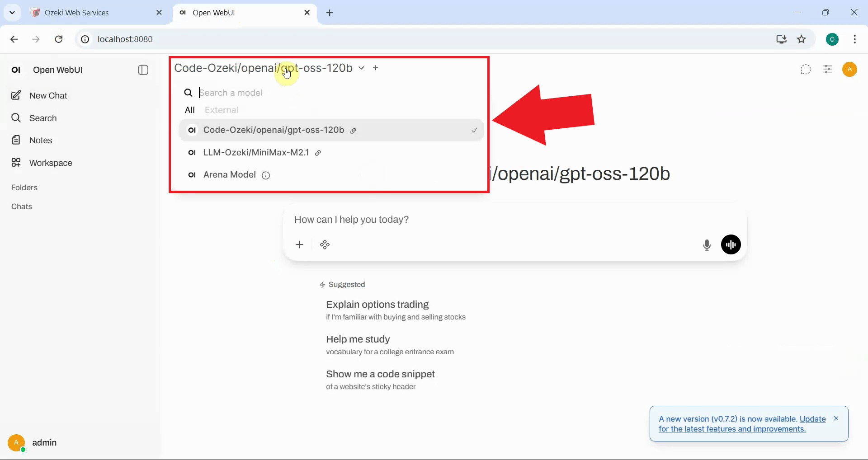Click the plus attachment icon in chat box
This screenshot has height=460, width=868.
(x=299, y=245)
